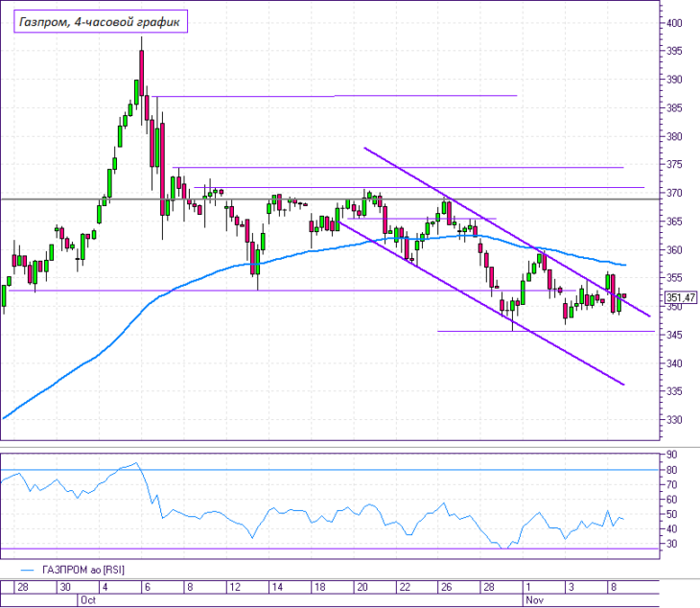Select date 12 on the time axis
The width and height of the screenshot is (700, 608).
[x=235, y=587]
